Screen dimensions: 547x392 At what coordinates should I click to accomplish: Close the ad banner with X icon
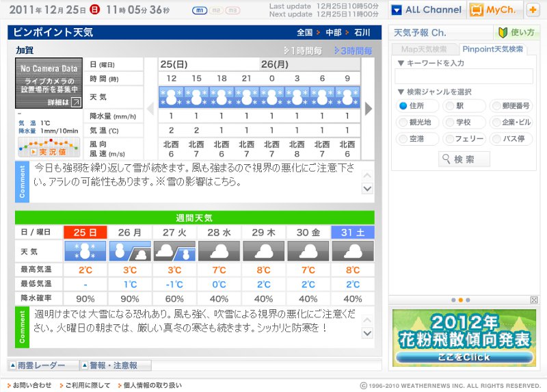[x=534, y=300]
